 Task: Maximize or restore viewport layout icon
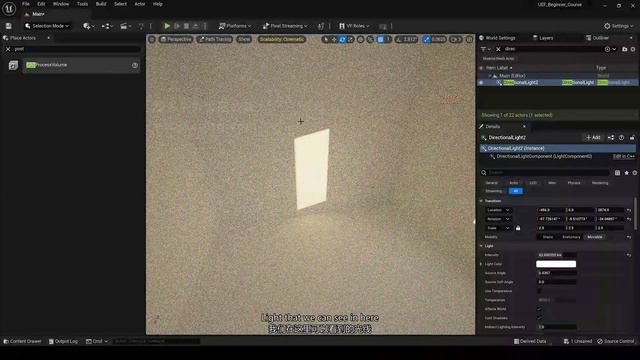click(469, 40)
